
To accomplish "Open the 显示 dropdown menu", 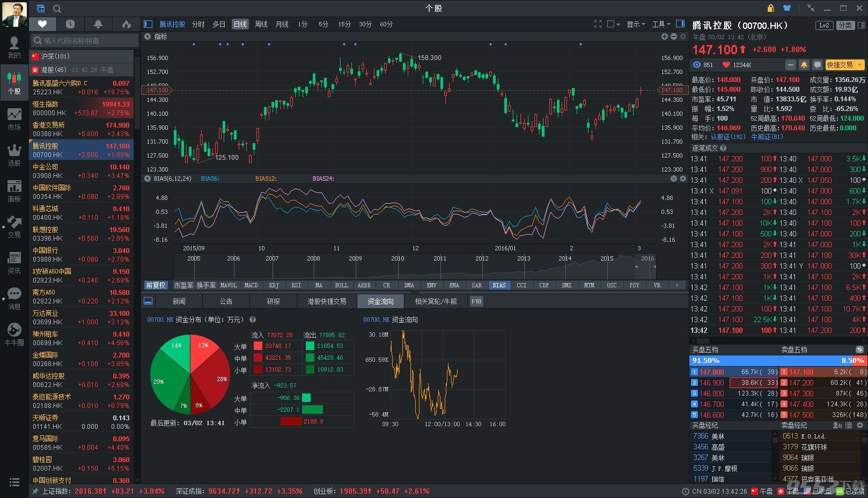I will (x=636, y=24).
